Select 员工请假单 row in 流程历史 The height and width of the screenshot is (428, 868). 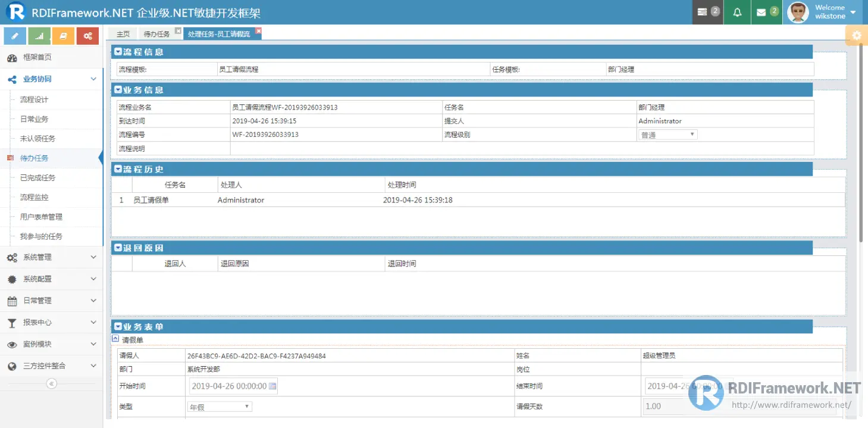[478, 200]
